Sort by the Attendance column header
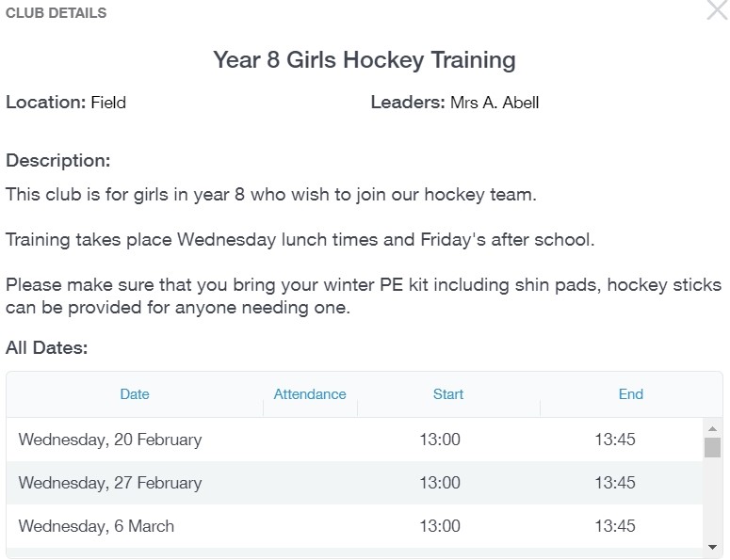The height and width of the screenshot is (560, 730). [310, 394]
